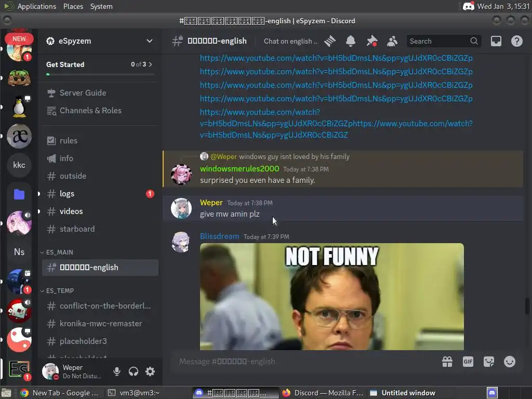The image size is (532, 399).
Task: Mute the microphone
Action: coord(117,371)
